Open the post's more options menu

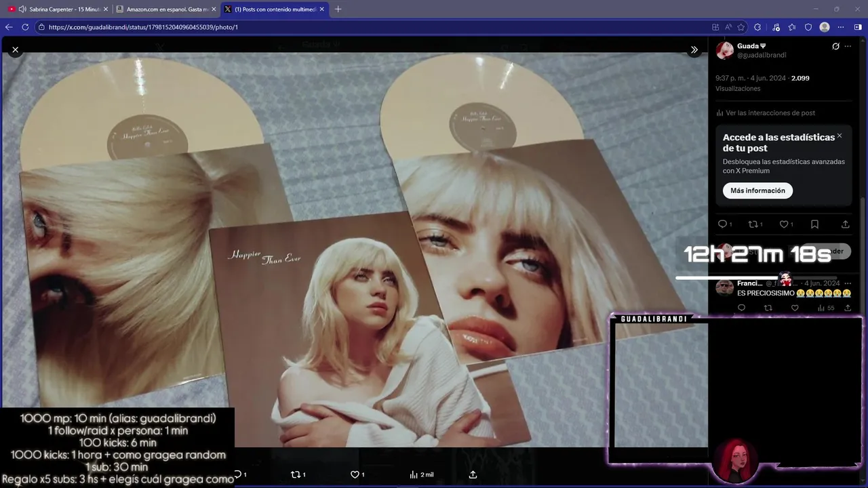pyautogui.click(x=848, y=46)
